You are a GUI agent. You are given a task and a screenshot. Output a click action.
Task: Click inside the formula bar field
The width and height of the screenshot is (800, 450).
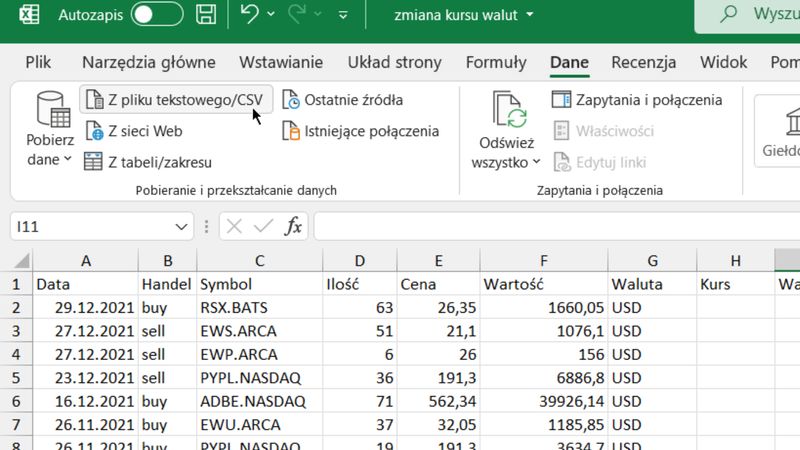(550, 227)
